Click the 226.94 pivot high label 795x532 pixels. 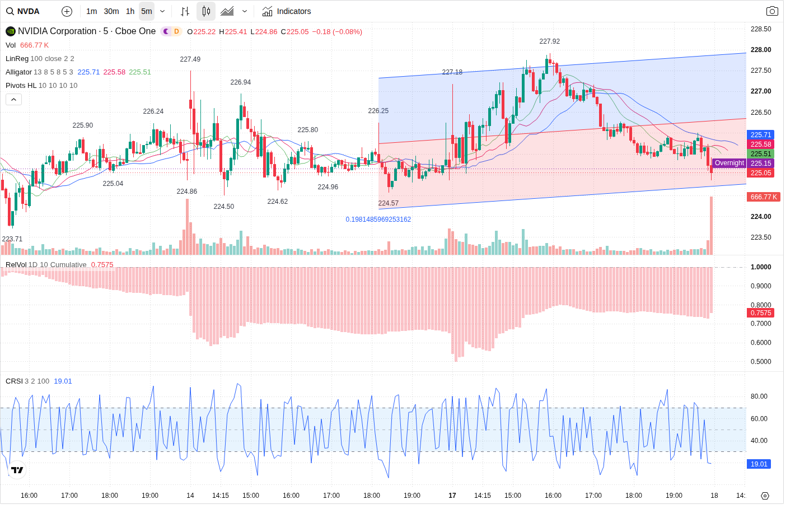241,82
